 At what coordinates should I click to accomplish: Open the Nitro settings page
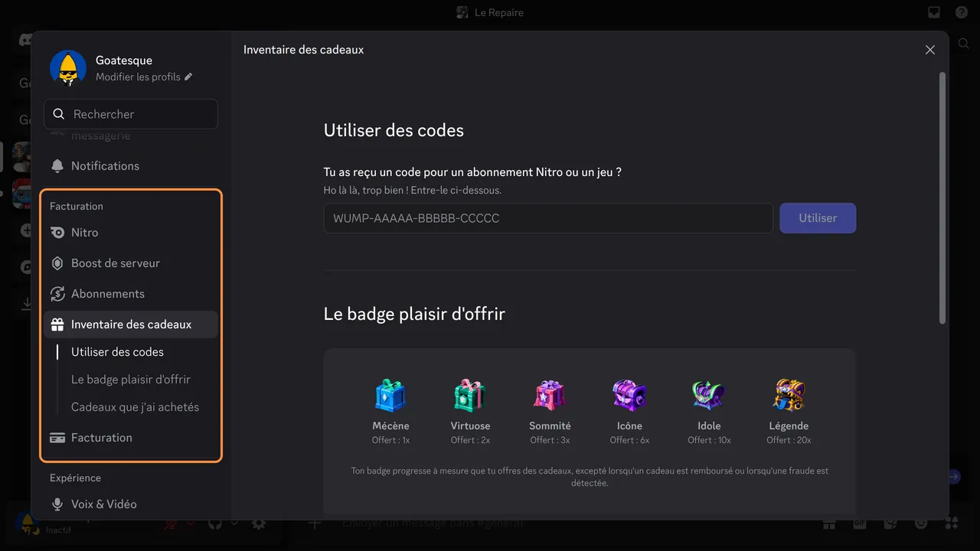coord(131,233)
